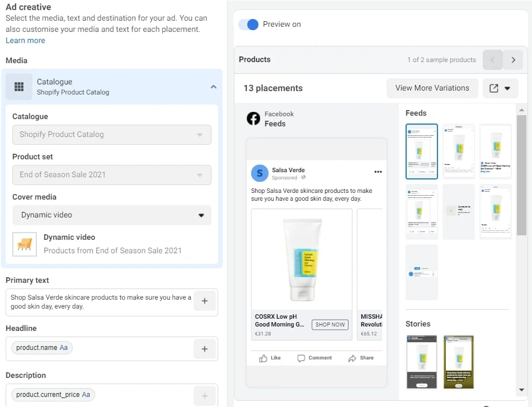
Task: Click the COSRX product image
Action: point(302,259)
